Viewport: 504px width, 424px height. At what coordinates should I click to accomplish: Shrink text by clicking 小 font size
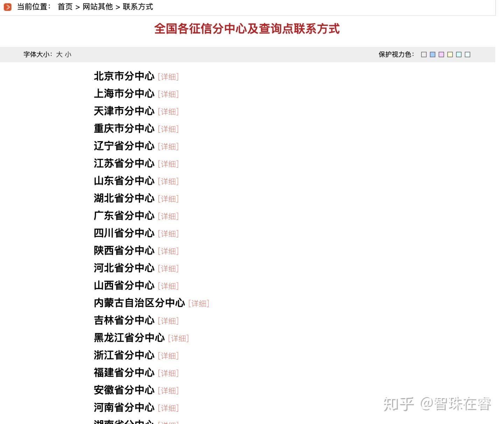pos(68,55)
